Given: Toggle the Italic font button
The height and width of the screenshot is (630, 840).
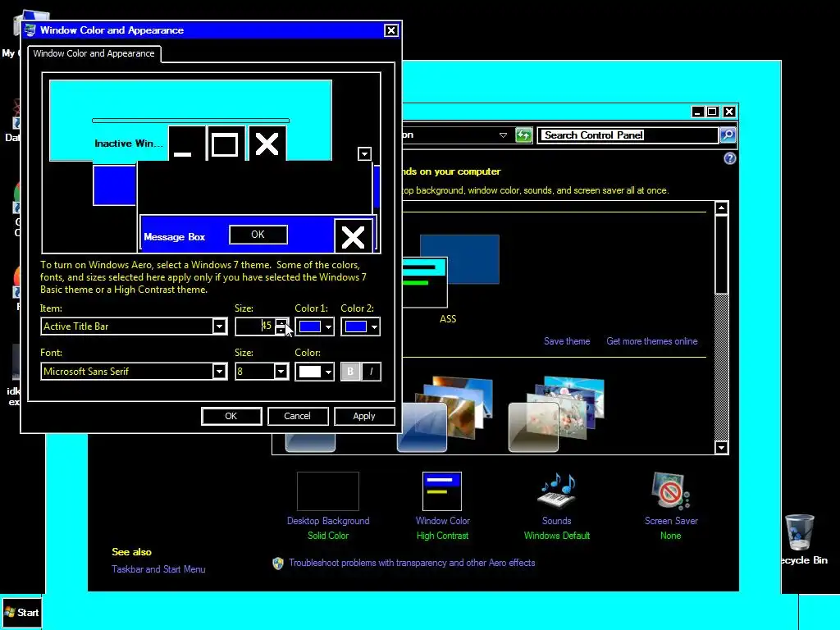Looking at the screenshot, I should (x=372, y=372).
